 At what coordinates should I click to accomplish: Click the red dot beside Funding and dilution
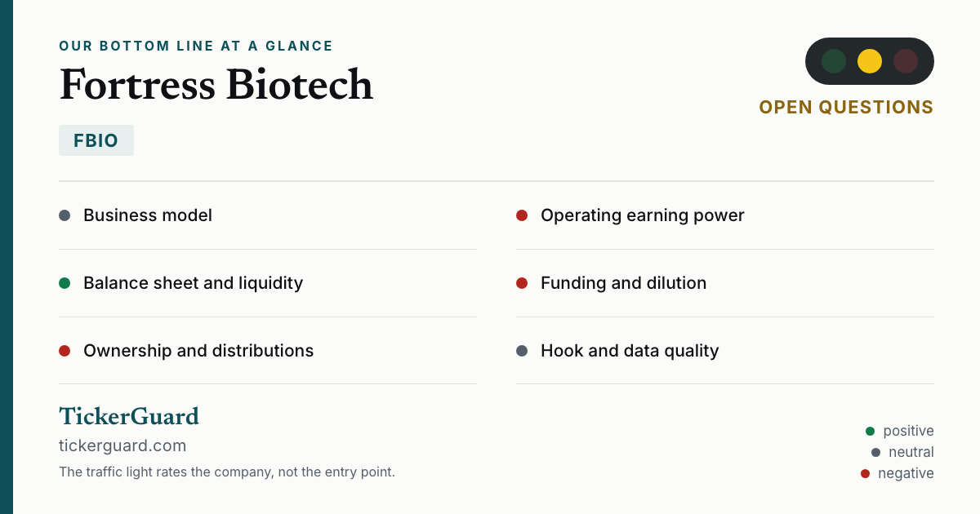[x=522, y=283]
